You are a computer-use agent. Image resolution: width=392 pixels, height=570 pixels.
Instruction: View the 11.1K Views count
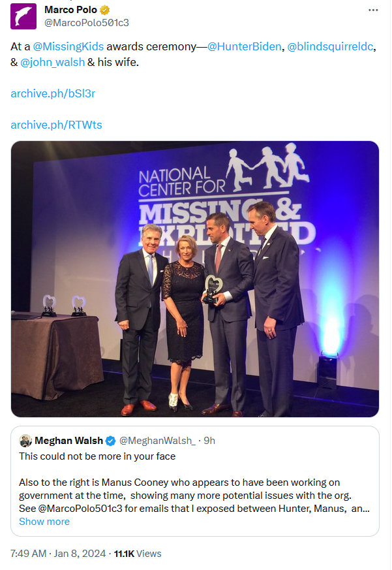[x=138, y=554]
